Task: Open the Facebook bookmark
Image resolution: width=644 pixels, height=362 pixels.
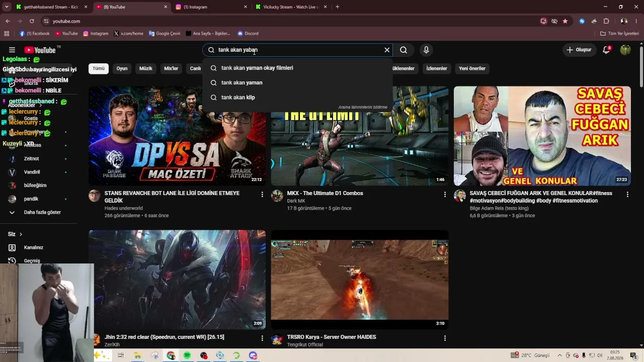Action: tap(35, 34)
